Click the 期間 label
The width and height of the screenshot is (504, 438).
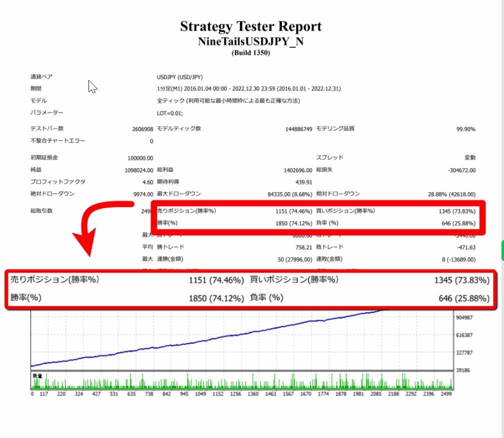pyautogui.click(x=36, y=88)
